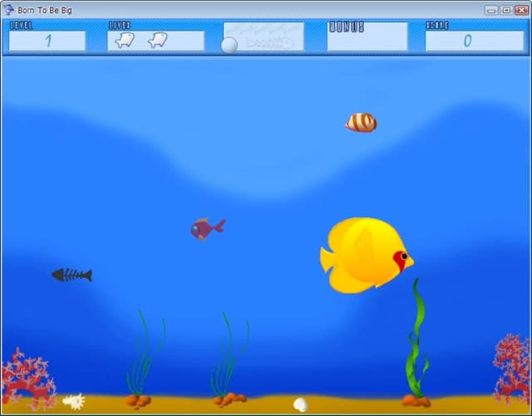The width and height of the screenshot is (532, 416).
Task: Click the orange striped fish
Action: pos(362,122)
